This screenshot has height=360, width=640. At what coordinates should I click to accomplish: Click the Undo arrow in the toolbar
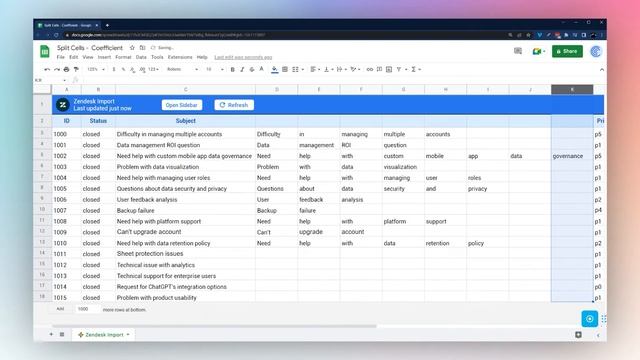click(47, 69)
